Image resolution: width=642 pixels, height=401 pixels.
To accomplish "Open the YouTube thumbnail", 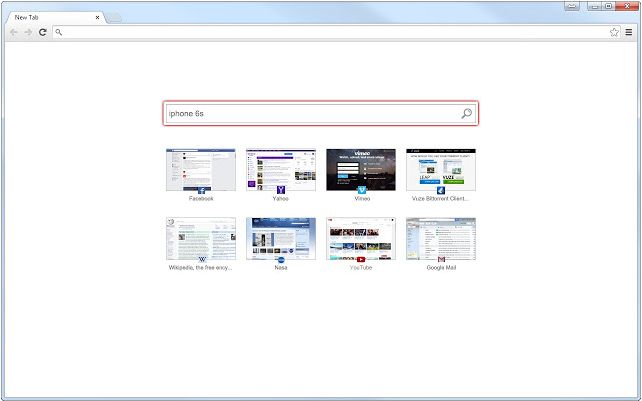I will [x=361, y=238].
